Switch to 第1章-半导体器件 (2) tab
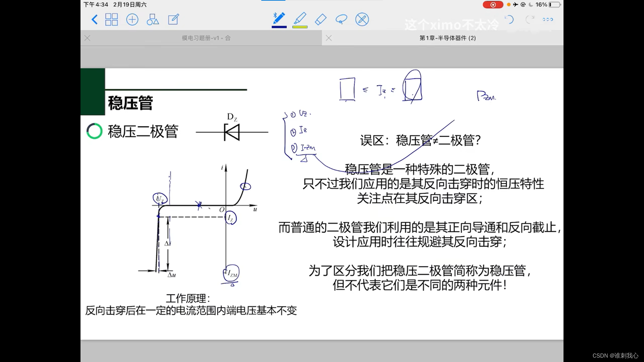The height and width of the screenshot is (362, 644). [x=447, y=38]
